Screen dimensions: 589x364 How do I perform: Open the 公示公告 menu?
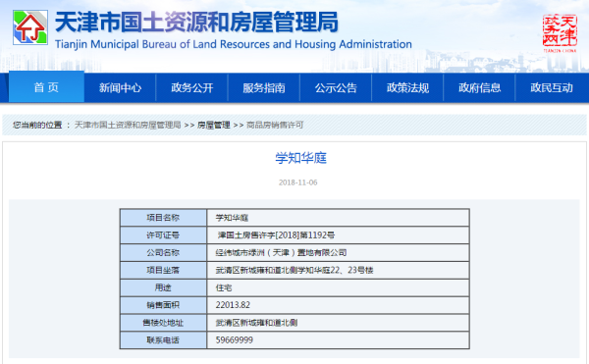point(336,87)
